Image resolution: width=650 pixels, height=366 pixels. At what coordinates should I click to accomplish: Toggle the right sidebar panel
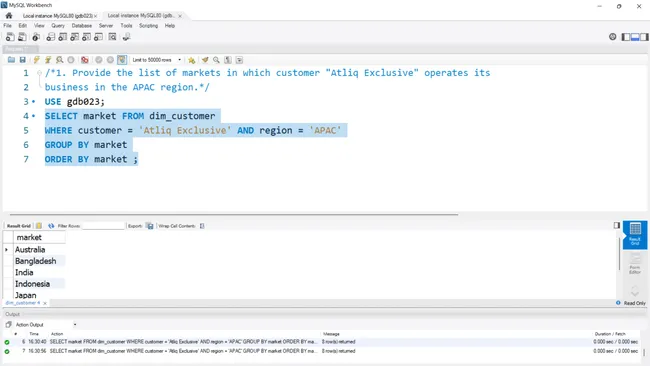(644, 37)
